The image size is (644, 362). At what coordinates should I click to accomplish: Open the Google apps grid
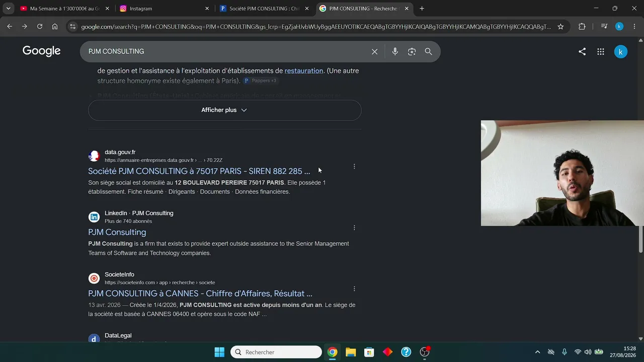pos(600,51)
